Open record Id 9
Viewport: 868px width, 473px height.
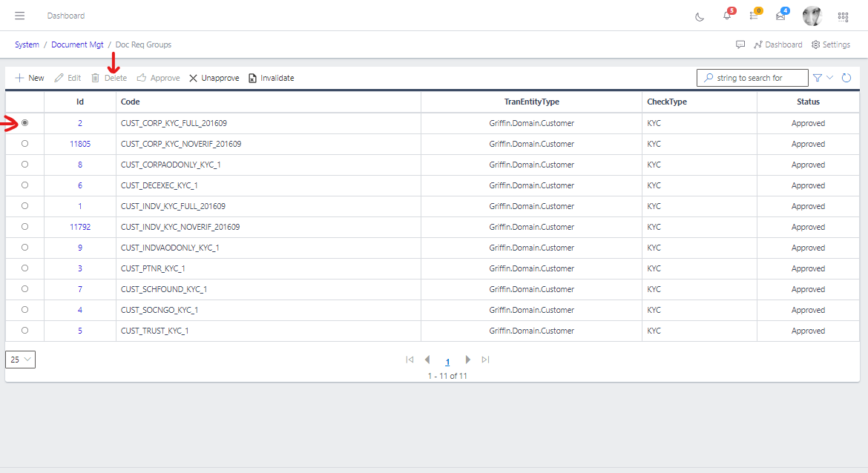point(79,248)
